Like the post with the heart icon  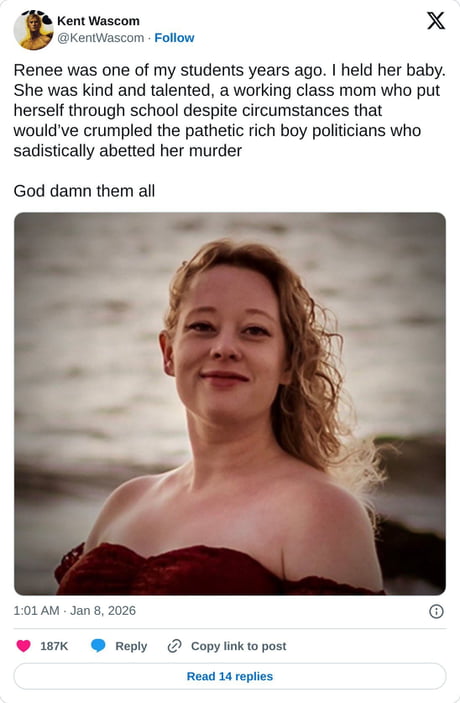pos(23,646)
